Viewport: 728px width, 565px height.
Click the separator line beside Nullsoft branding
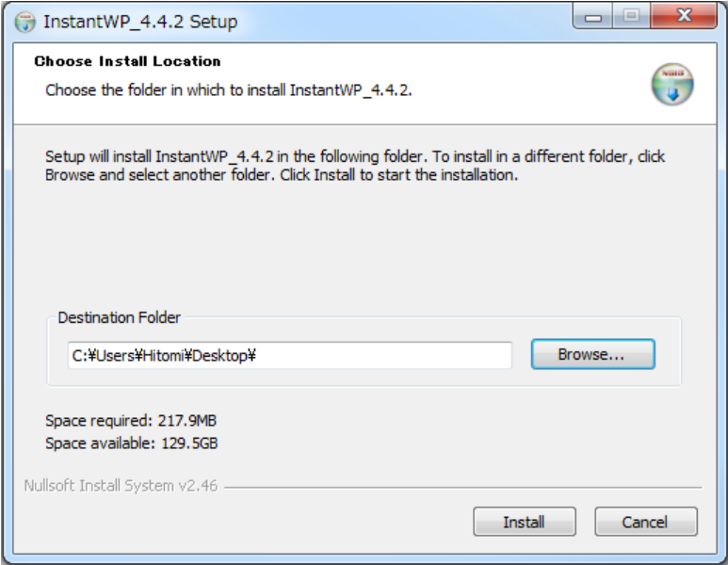[463, 488]
